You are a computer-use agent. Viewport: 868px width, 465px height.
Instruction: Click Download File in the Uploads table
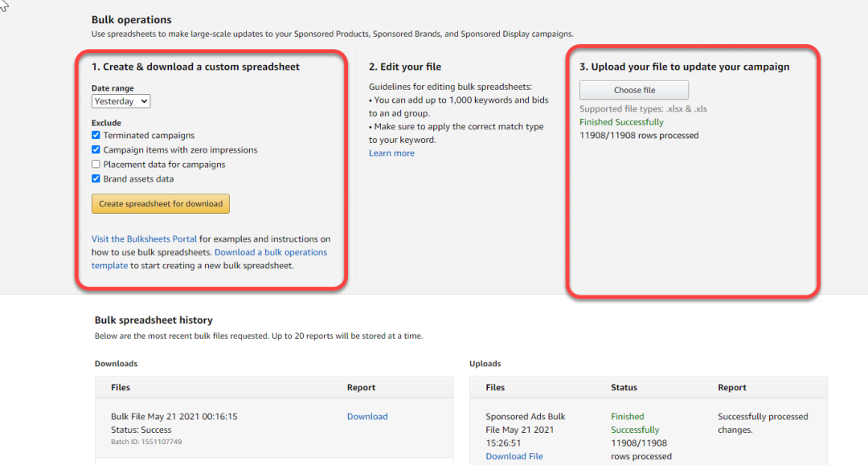tap(514, 455)
